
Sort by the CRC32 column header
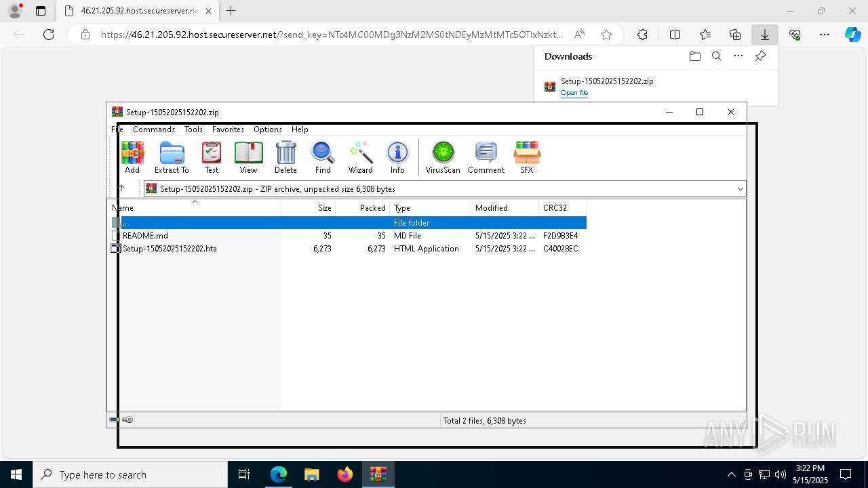point(562,208)
